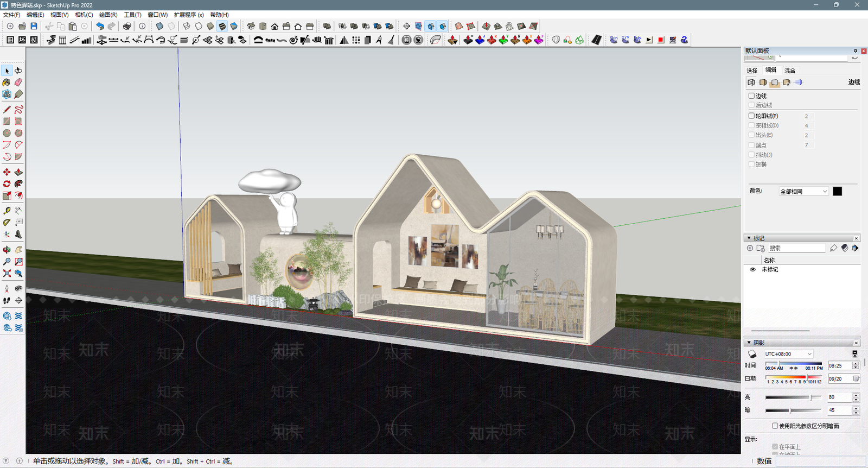Add a tag folder
Screen dimensions: 868x468
[761, 248]
